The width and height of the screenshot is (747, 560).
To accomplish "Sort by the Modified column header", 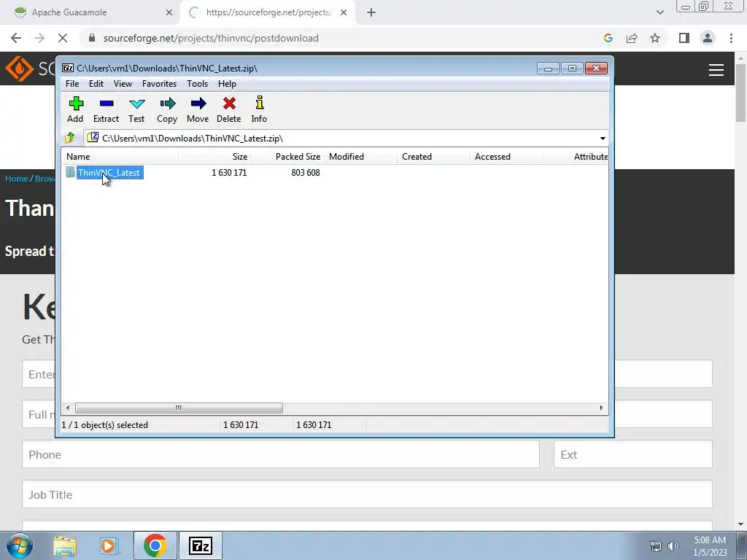I will pos(360,157).
